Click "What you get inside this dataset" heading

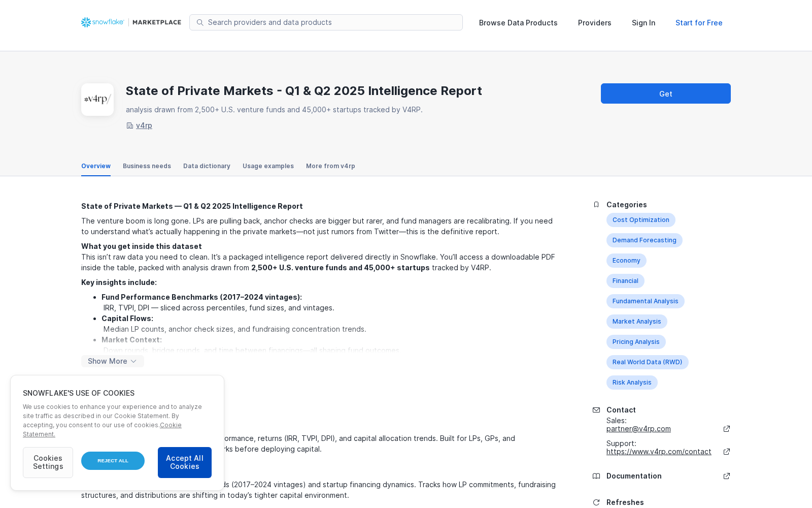pos(142,246)
